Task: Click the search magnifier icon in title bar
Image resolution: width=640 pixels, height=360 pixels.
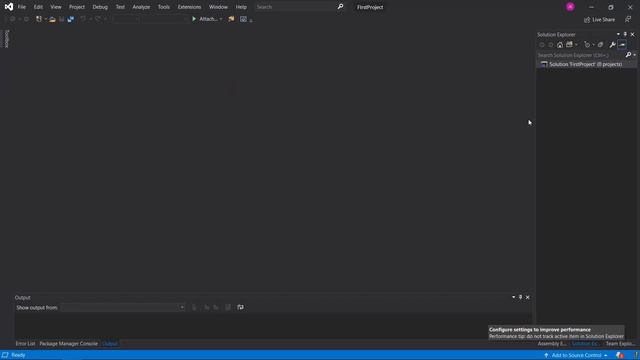Action: pos(340,7)
